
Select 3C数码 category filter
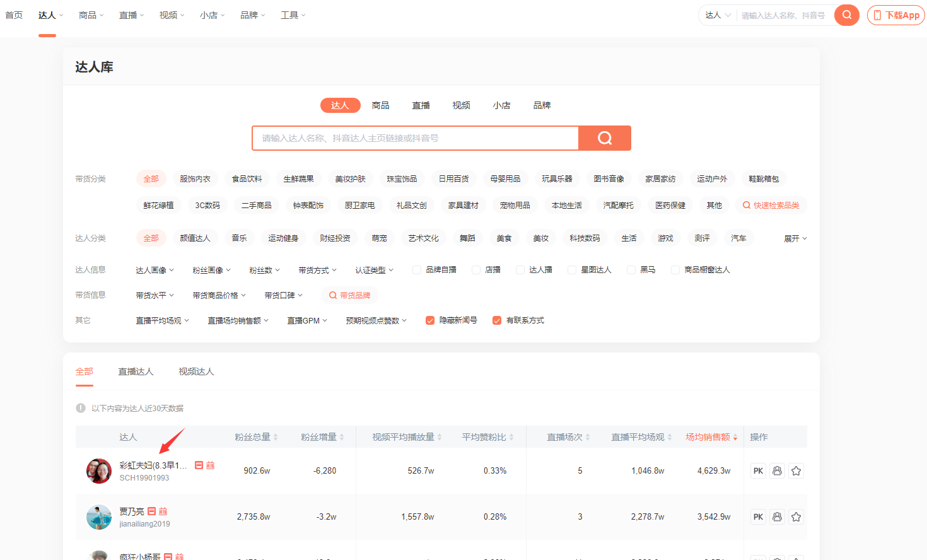click(207, 205)
